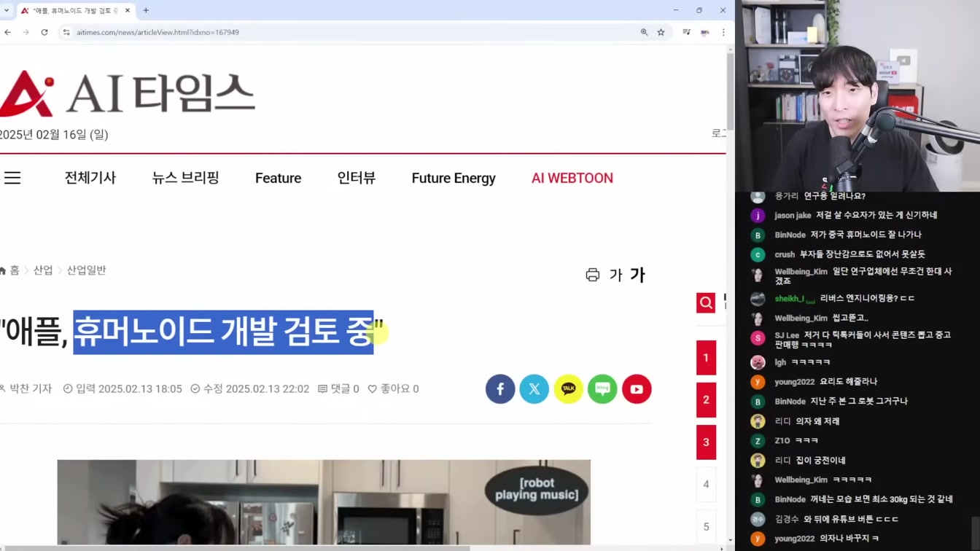Increase font size with large 가
Viewport: 980px width, 551px height.
click(638, 275)
